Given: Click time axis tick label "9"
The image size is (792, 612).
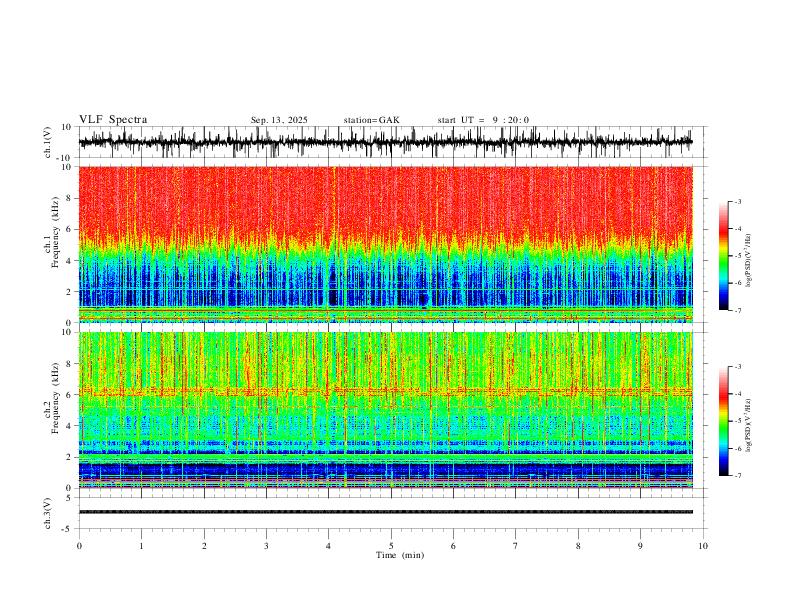Looking at the screenshot, I should [x=640, y=546].
